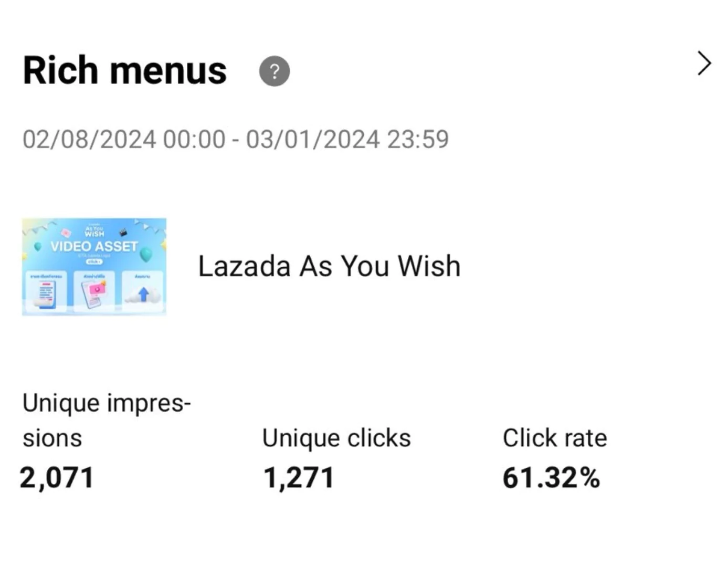
Task: Click the clapperboard icon in the thumbnail
Action: click(123, 232)
